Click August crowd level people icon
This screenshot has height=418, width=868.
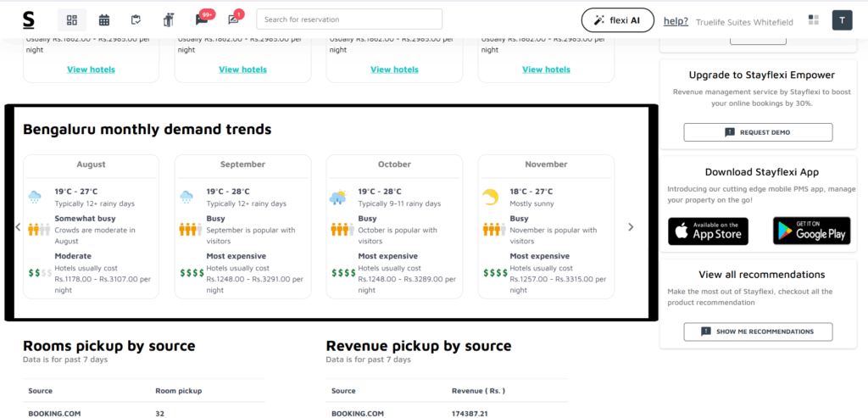[39, 229]
